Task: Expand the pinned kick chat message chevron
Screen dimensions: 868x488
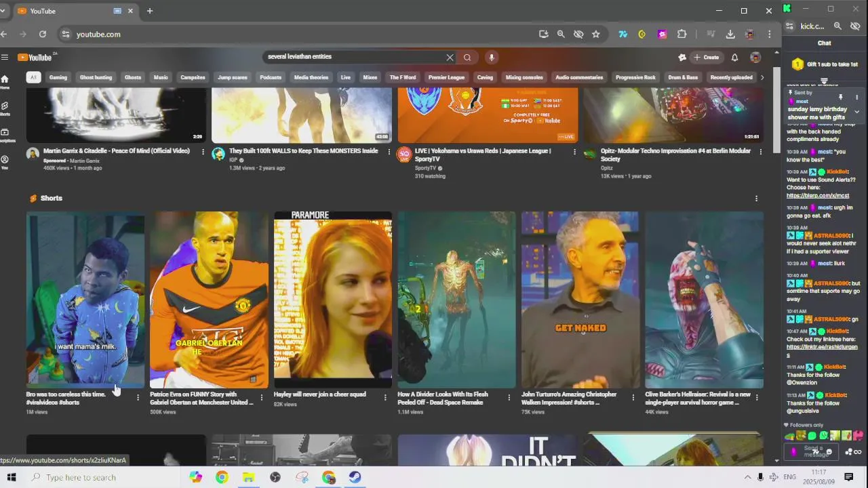Action: pos(856,112)
